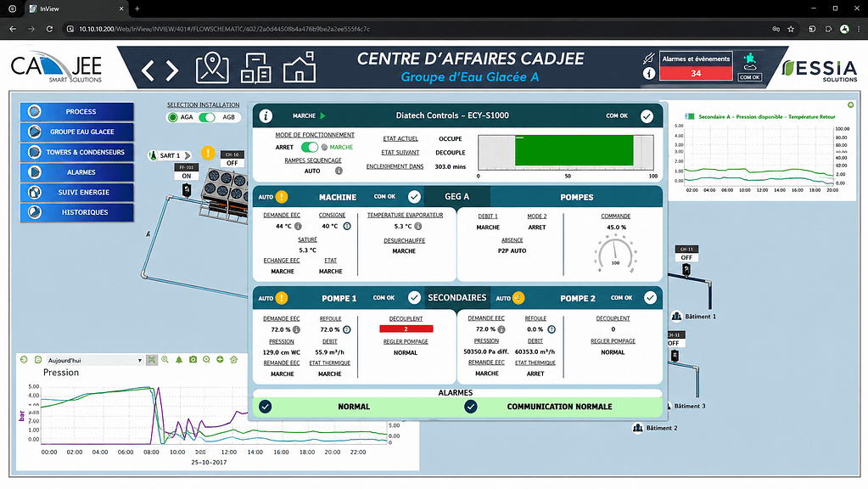Viewport: 868px width, 489px height.
Task: Click the POMPE 1 COM OK checkmark
Action: coord(414,298)
